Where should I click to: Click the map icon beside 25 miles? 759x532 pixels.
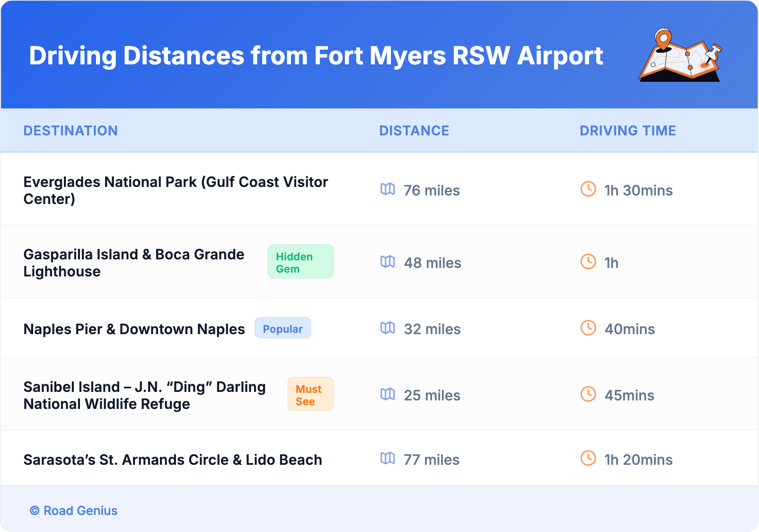click(x=388, y=394)
